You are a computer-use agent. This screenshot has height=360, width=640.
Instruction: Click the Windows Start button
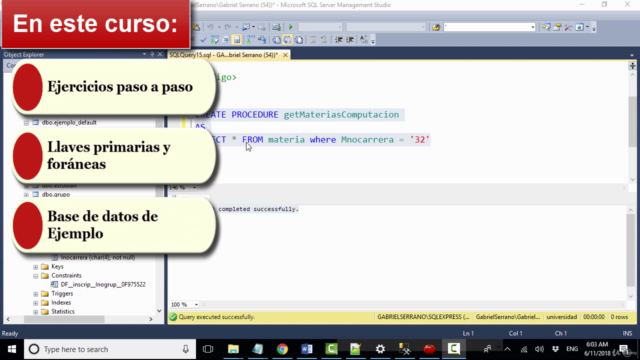[12, 349]
